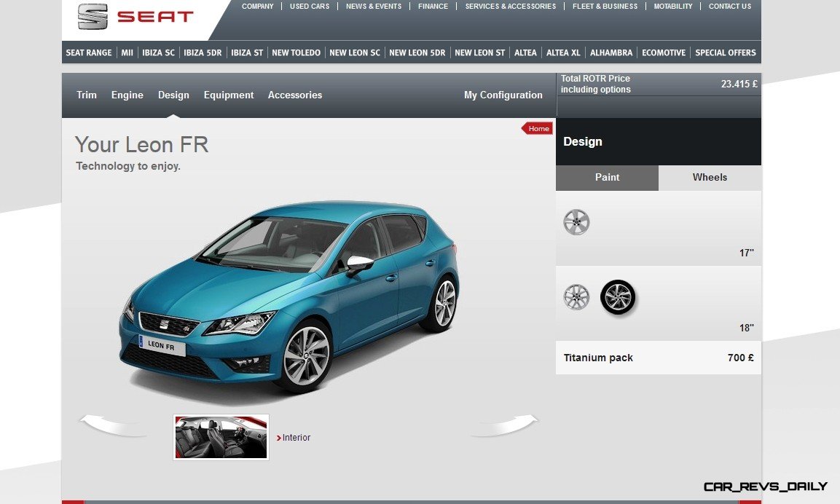Screen dimensions: 840x504
Task: Select the New Leon SC model
Action: click(x=355, y=52)
